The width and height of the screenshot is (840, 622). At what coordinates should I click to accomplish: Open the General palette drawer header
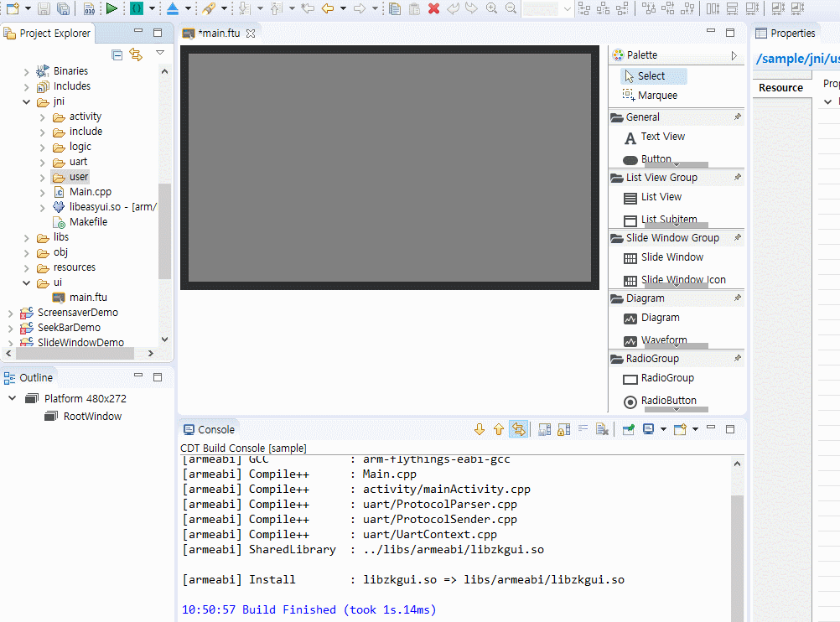tap(676, 117)
